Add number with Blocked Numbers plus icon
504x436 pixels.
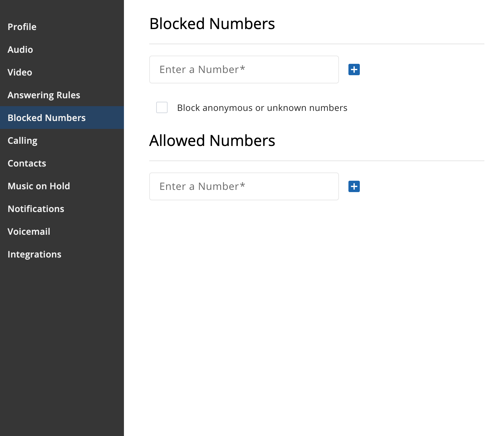(354, 70)
